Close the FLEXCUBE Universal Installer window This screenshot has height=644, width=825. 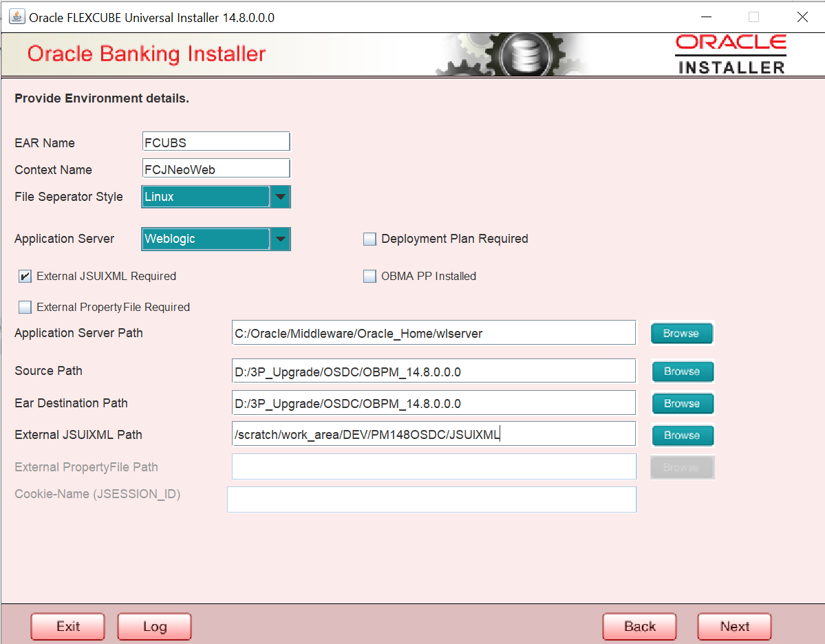pos(802,17)
